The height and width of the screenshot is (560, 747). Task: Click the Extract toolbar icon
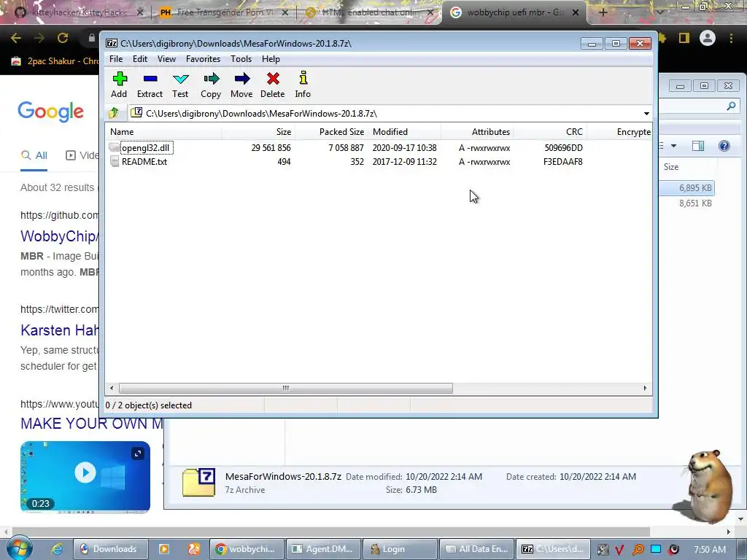click(x=150, y=85)
